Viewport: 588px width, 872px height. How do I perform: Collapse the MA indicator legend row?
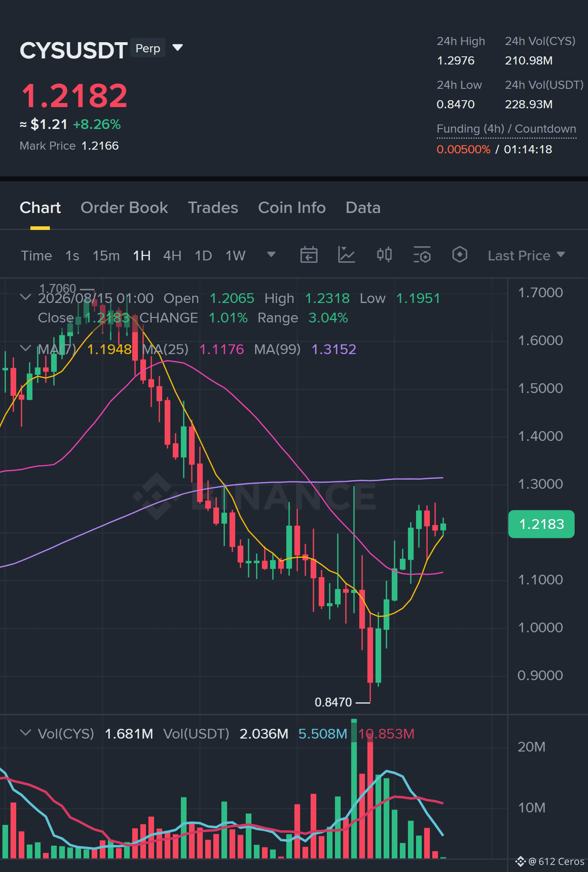click(26, 348)
